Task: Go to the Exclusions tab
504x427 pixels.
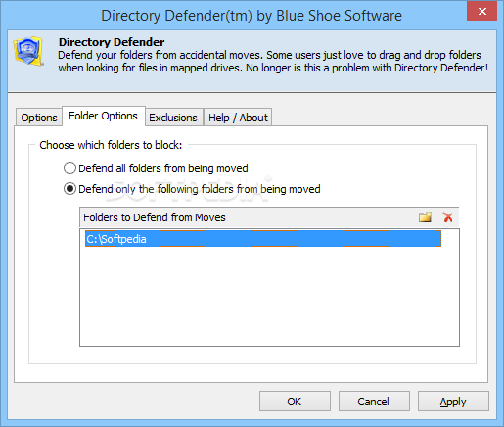Action: point(173,118)
